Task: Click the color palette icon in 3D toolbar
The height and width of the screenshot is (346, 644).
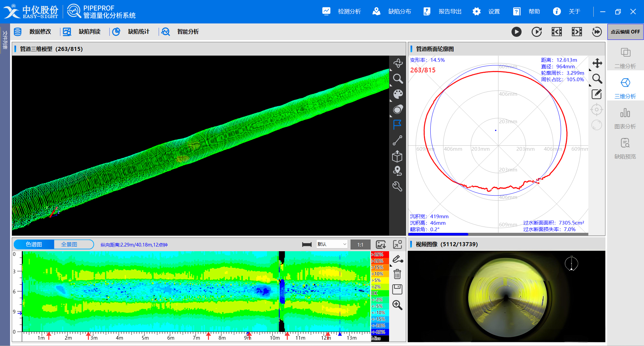Action: pos(398,94)
